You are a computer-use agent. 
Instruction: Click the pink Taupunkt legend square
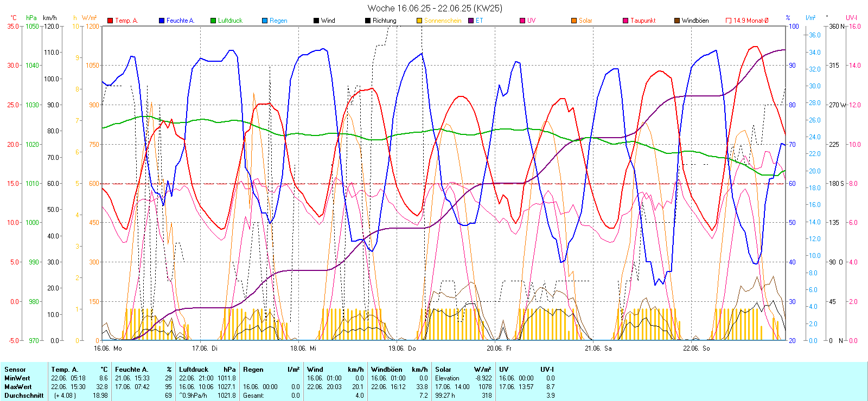click(x=626, y=21)
